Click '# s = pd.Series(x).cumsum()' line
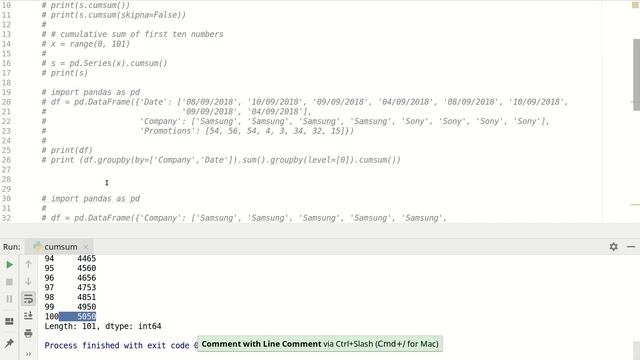 pos(104,63)
